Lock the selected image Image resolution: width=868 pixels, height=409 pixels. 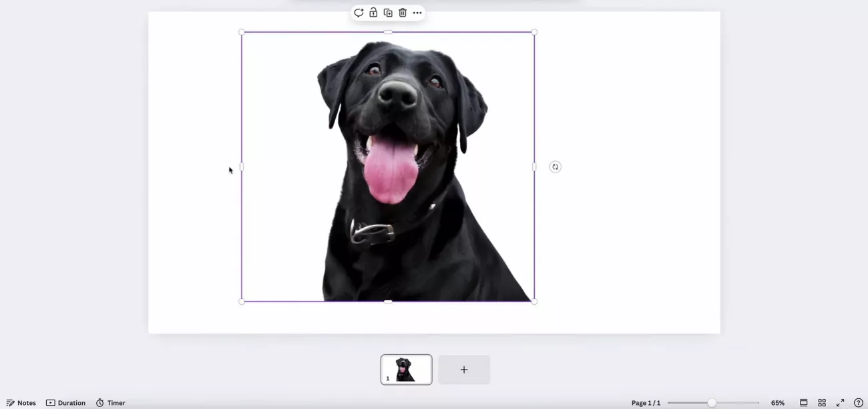pyautogui.click(x=373, y=13)
